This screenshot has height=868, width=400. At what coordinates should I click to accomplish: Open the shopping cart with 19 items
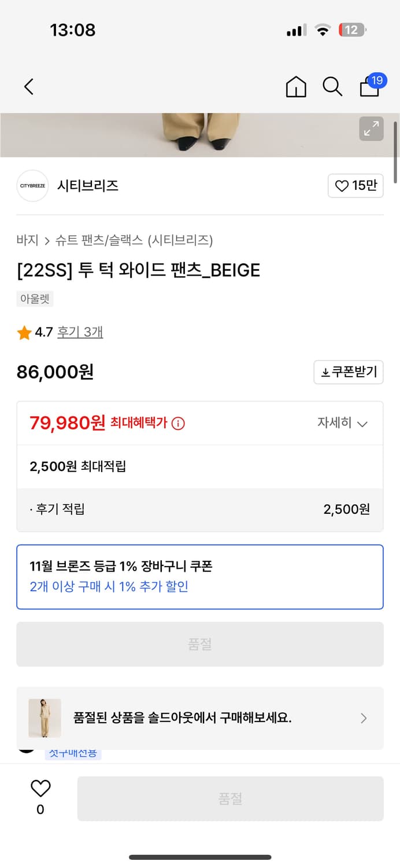[x=369, y=88]
